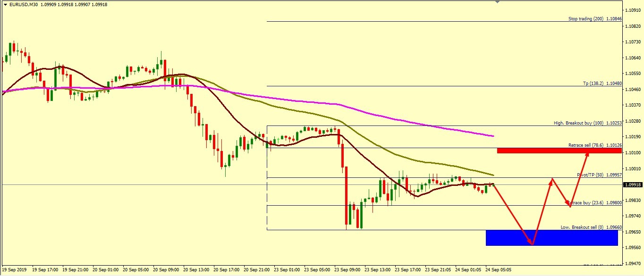644x276 pixels.
Task: Select the magenta moving average line's right end
Action: (492, 136)
